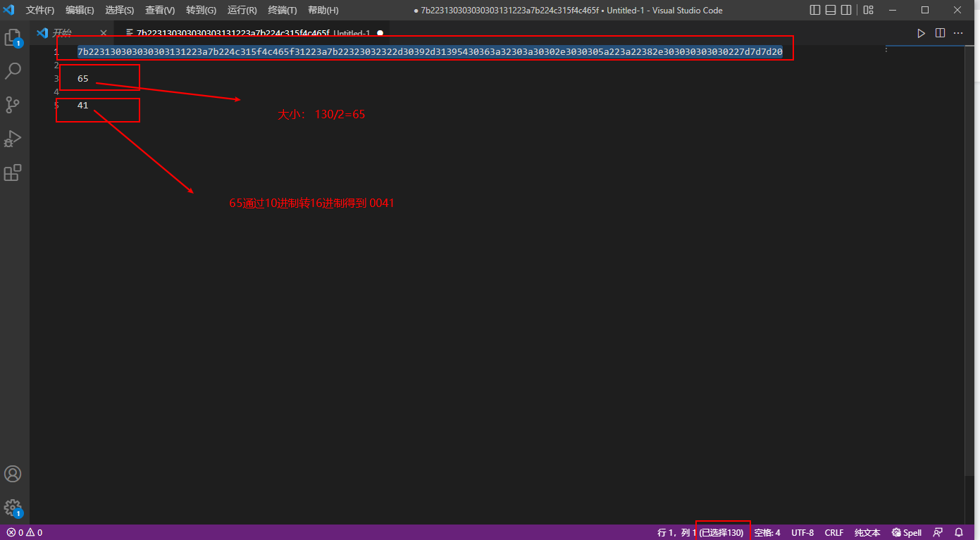Click the notification bell in status bar
The image size is (980, 540).
959,532
